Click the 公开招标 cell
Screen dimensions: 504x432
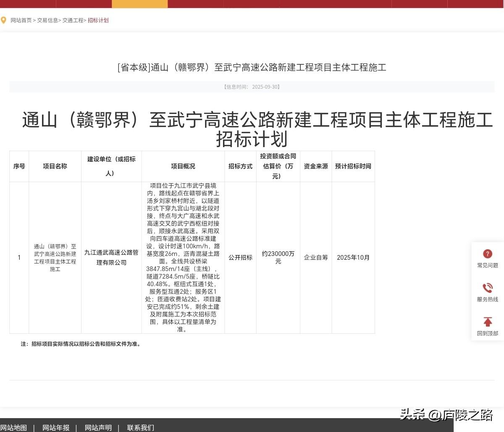241,258
